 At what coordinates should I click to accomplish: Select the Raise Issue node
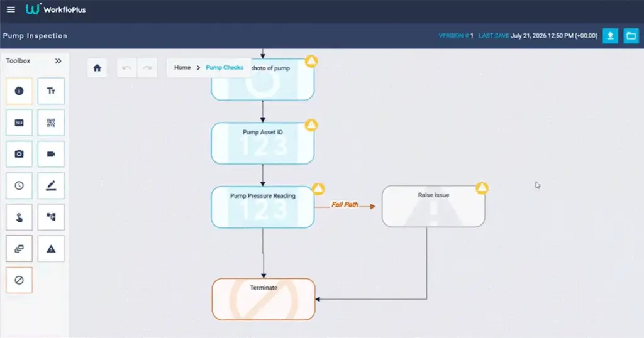(433, 206)
